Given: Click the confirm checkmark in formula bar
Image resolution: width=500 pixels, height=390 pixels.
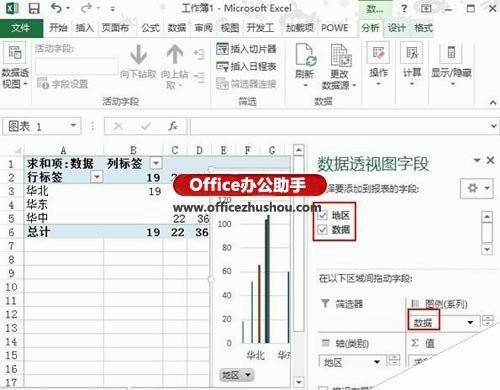Looking at the screenshot, I should tap(146, 126).
